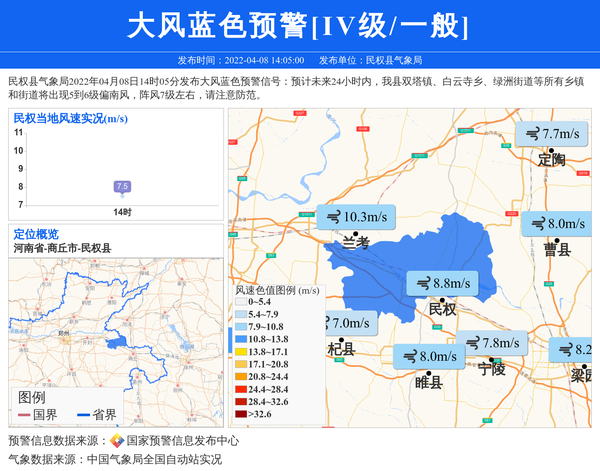
Task: Click the wind icon beside 10.3m/s
Action: point(333,217)
